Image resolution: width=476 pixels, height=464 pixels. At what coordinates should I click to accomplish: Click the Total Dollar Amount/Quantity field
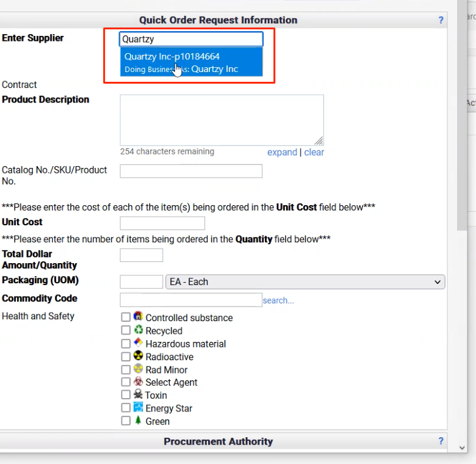click(x=142, y=255)
